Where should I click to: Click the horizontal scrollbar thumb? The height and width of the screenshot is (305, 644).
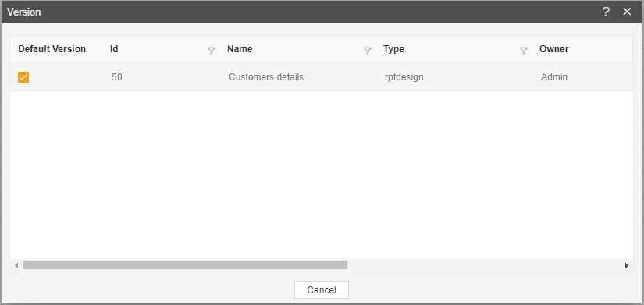(x=185, y=265)
